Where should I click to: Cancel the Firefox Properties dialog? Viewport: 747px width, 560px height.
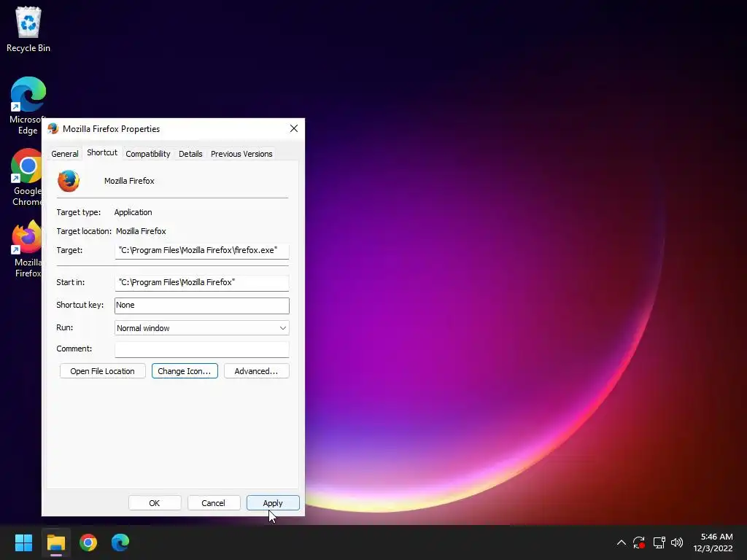pos(214,503)
